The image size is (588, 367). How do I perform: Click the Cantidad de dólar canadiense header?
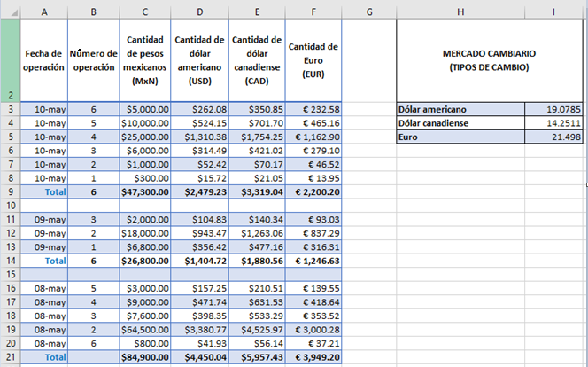click(x=257, y=60)
